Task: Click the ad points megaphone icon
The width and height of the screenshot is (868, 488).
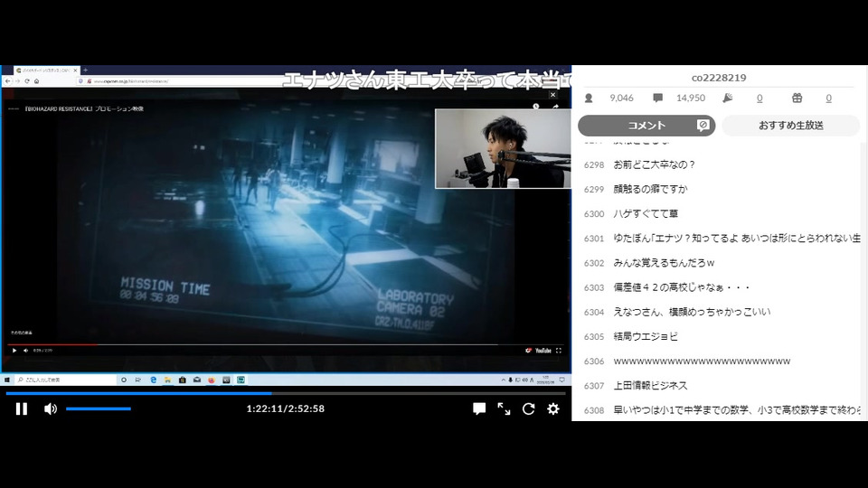Action: pyautogui.click(x=727, y=98)
